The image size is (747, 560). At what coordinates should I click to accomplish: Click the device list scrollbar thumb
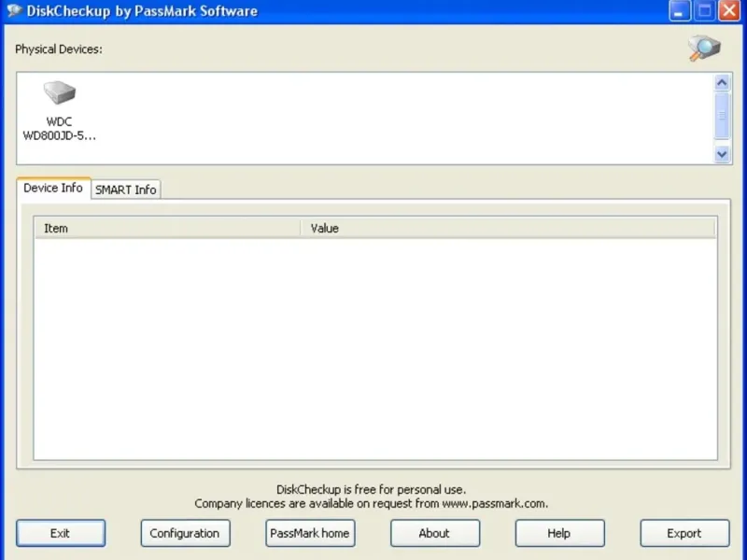coord(722,116)
